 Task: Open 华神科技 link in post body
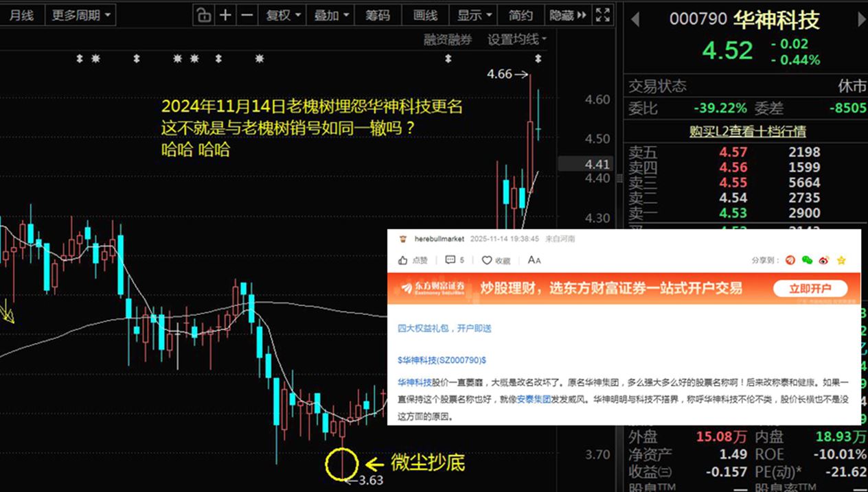coord(415,382)
